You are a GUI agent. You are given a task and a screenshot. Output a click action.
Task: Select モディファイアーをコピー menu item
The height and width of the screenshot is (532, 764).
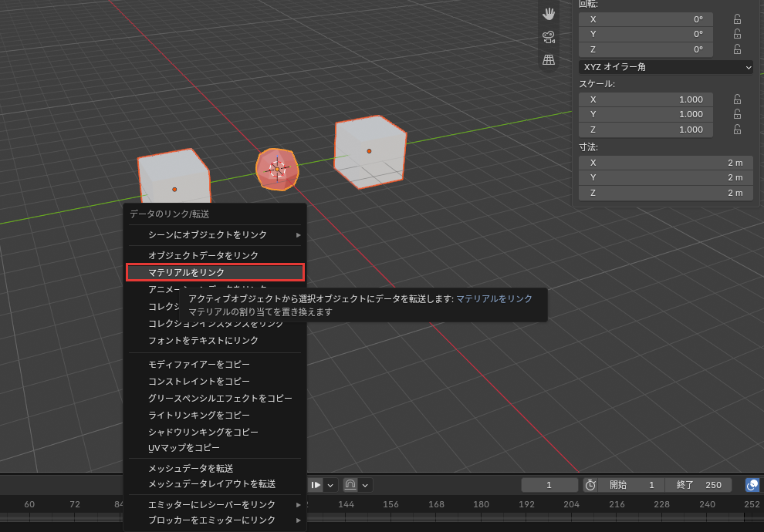[x=215, y=365]
